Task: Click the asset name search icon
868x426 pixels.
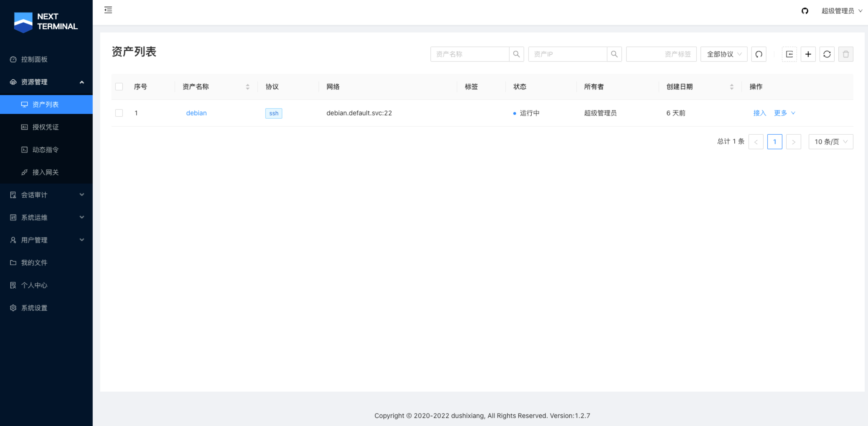Action: 516,54
